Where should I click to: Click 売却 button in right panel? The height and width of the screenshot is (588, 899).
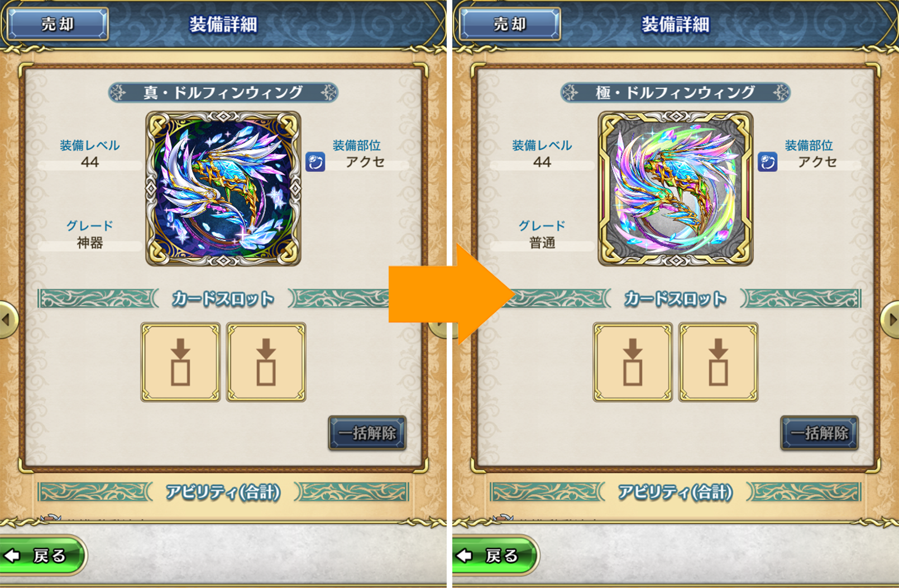510,24
